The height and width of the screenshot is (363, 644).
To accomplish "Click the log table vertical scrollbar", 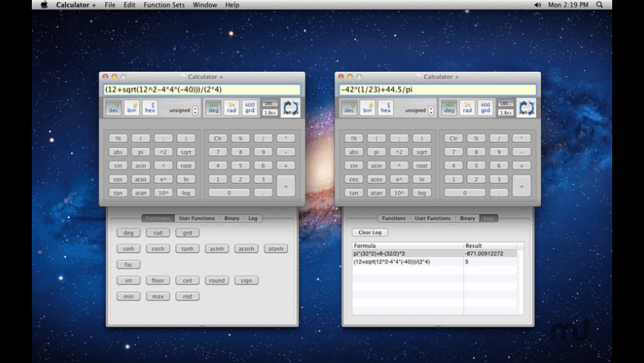I will point(520,282).
